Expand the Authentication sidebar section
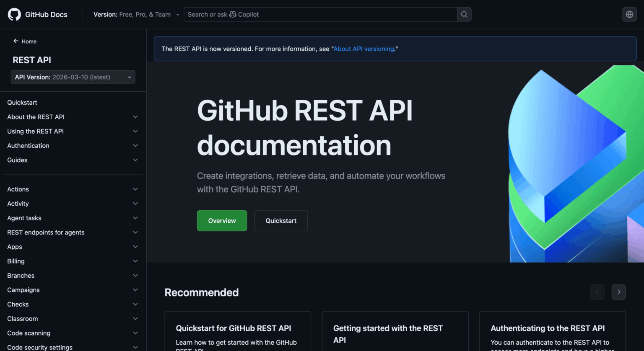The height and width of the screenshot is (351, 644). pos(73,146)
